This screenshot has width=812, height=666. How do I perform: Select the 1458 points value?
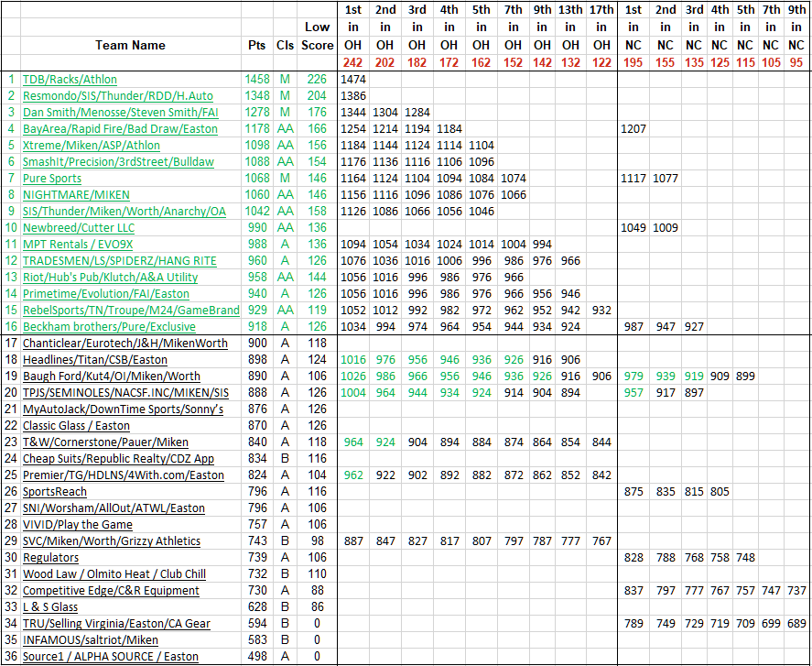(x=257, y=80)
